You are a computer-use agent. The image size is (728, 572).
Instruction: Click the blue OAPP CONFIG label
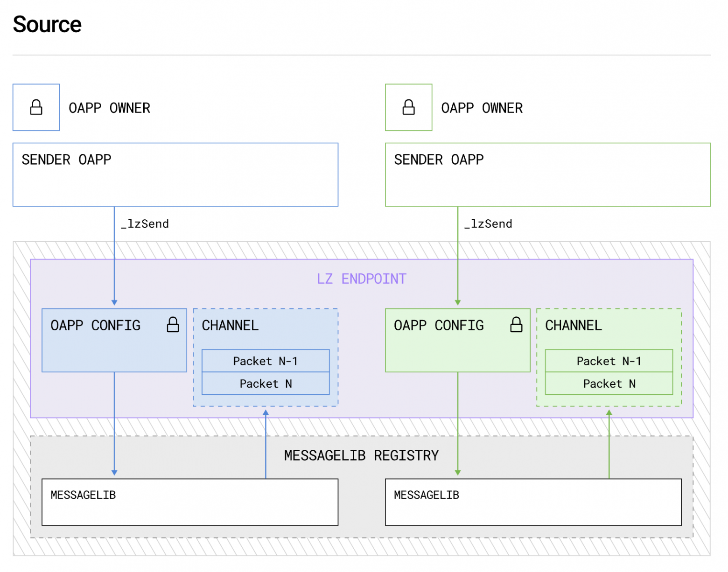95,325
